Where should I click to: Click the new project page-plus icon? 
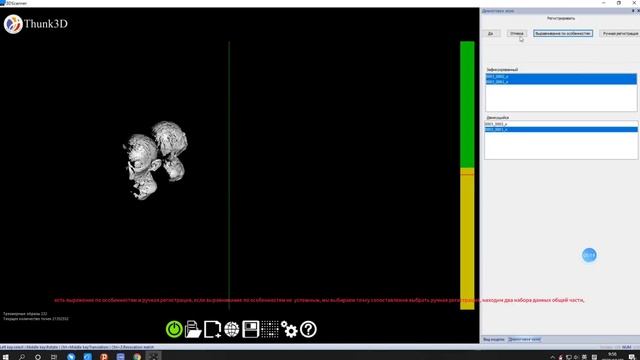(212, 329)
